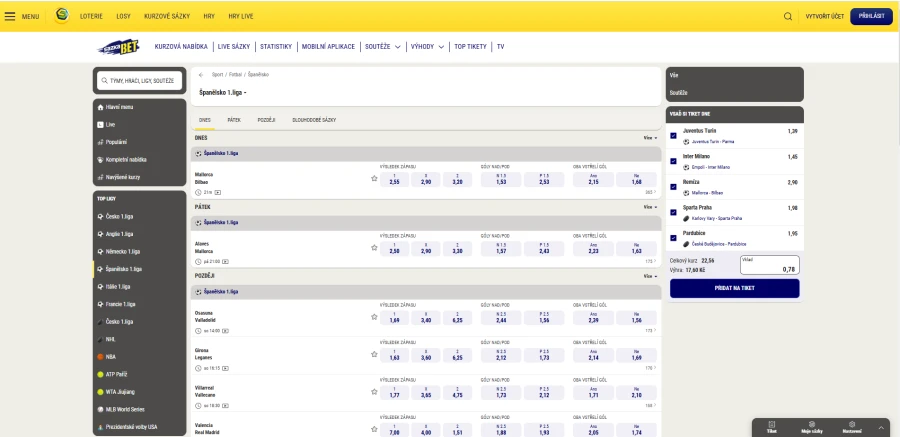
Task: Expand more bets for Osasuna - Valladolid
Action: 650,331
